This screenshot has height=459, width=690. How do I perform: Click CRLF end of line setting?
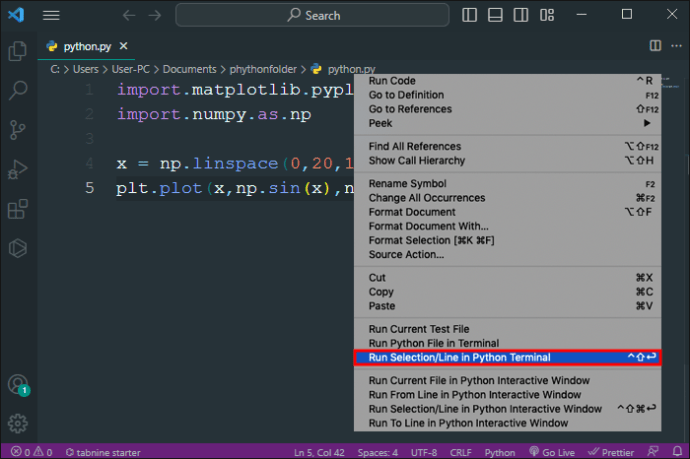(x=461, y=452)
